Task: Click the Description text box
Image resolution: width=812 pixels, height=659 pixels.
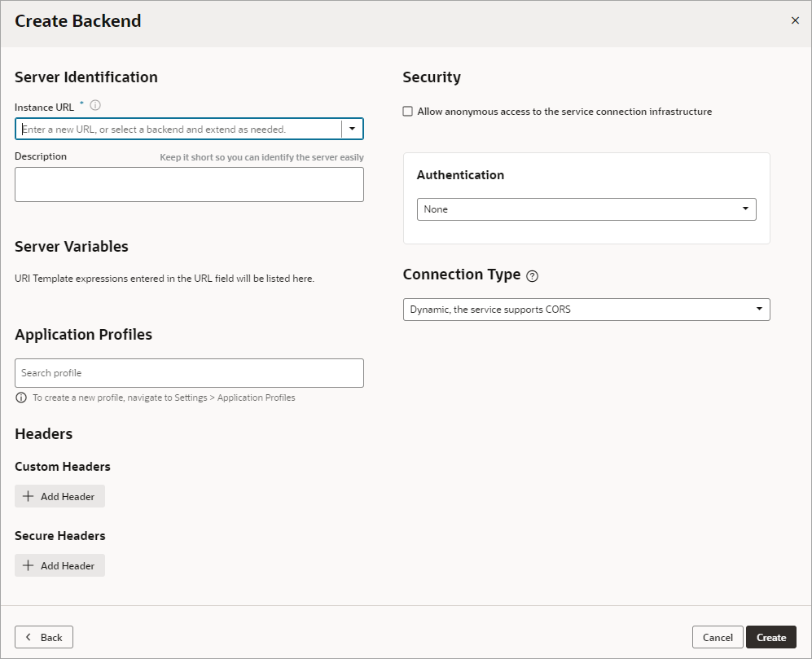Action: tap(189, 184)
